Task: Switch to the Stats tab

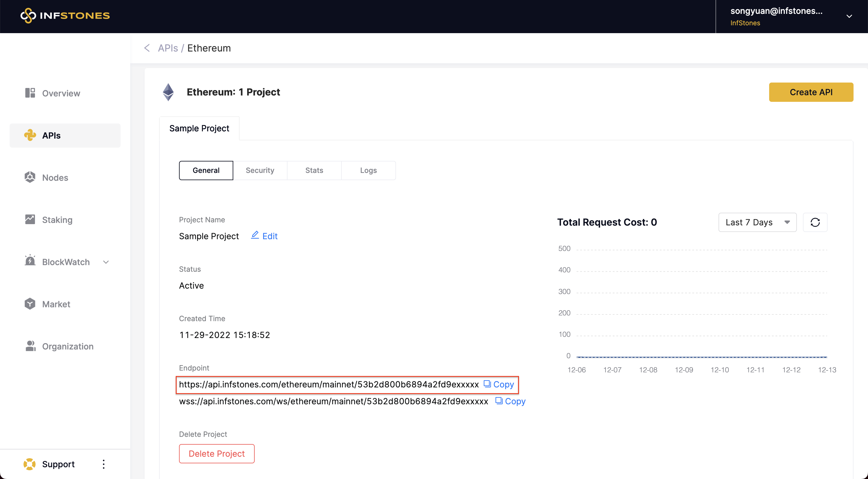Action: tap(314, 171)
